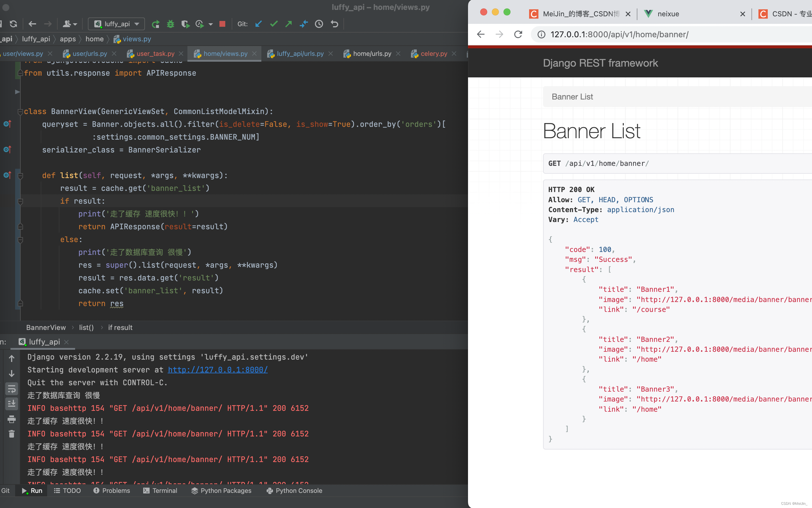Open the user/code-with-me dropdown icon
This screenshot has height=508, width=812.
(x=70, y=24)
